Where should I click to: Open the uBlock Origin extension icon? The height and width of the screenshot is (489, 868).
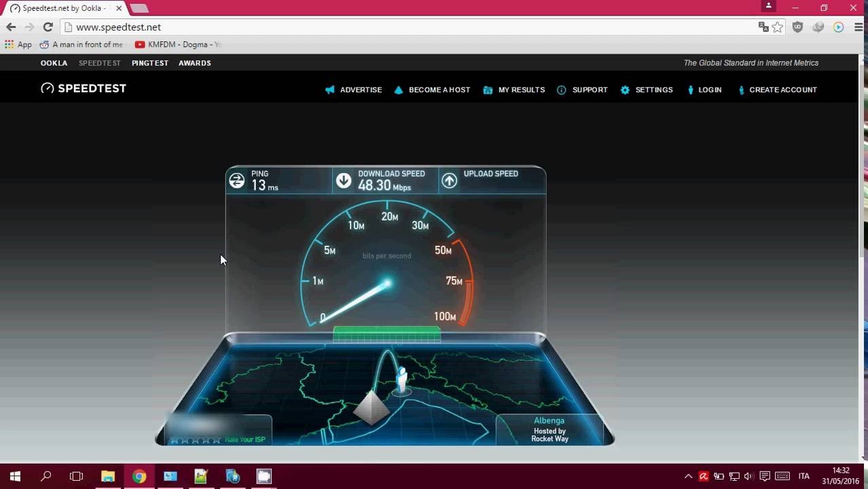click(x=798, y=27)
